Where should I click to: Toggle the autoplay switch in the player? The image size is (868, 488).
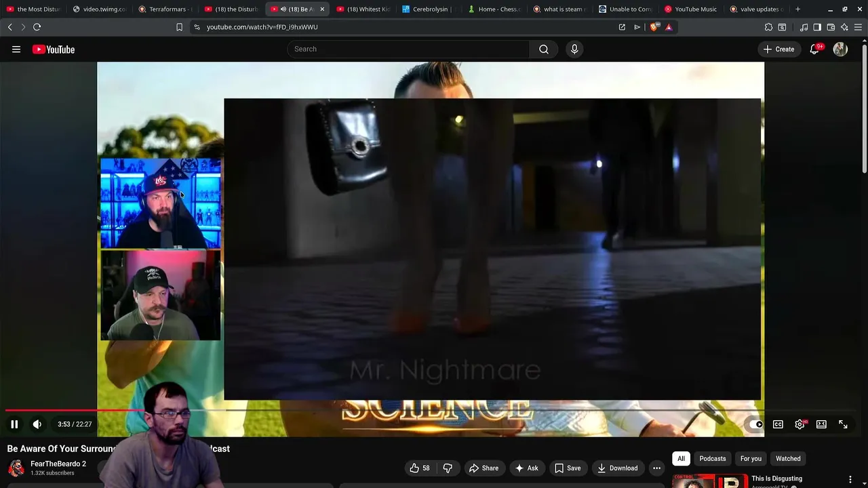[755, 424]
